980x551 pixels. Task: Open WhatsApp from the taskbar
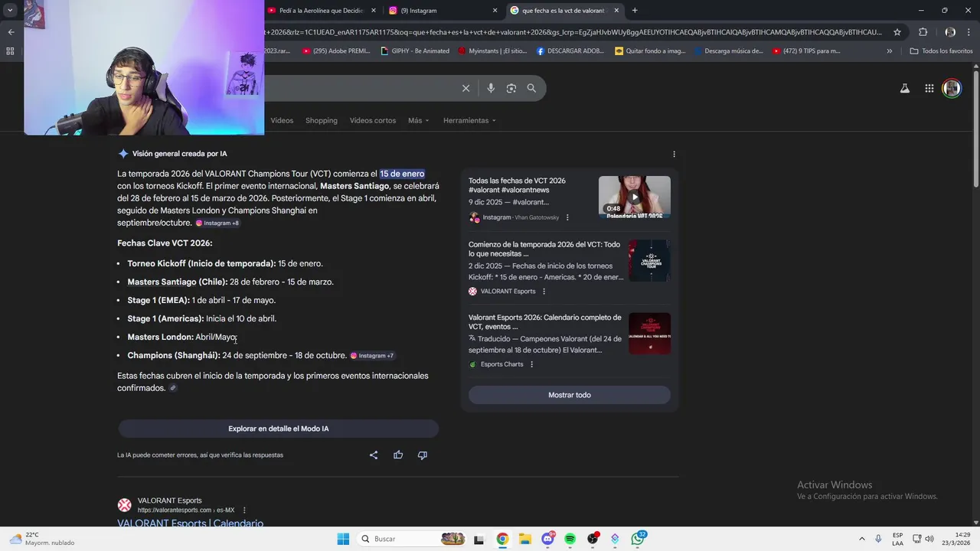coord(638,539)
